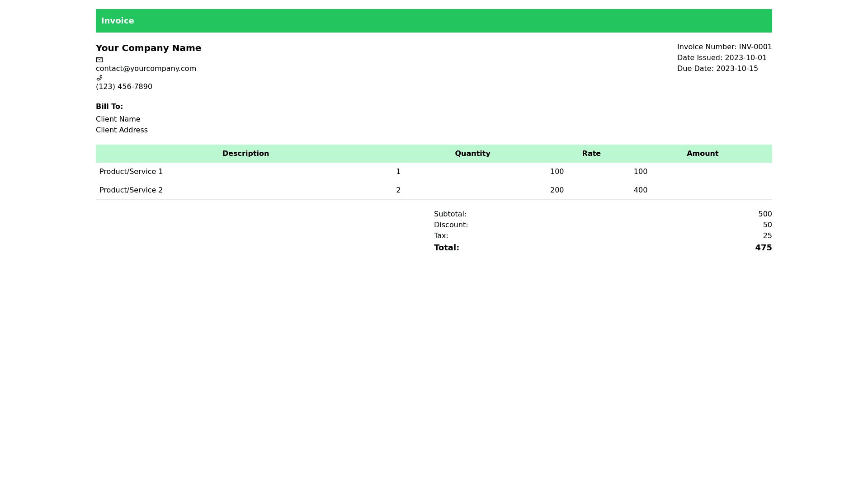This screenshot has height=488, width=868.
Task: Click the Client Name text
Action: pyautogui.click(x=118, y=119)
